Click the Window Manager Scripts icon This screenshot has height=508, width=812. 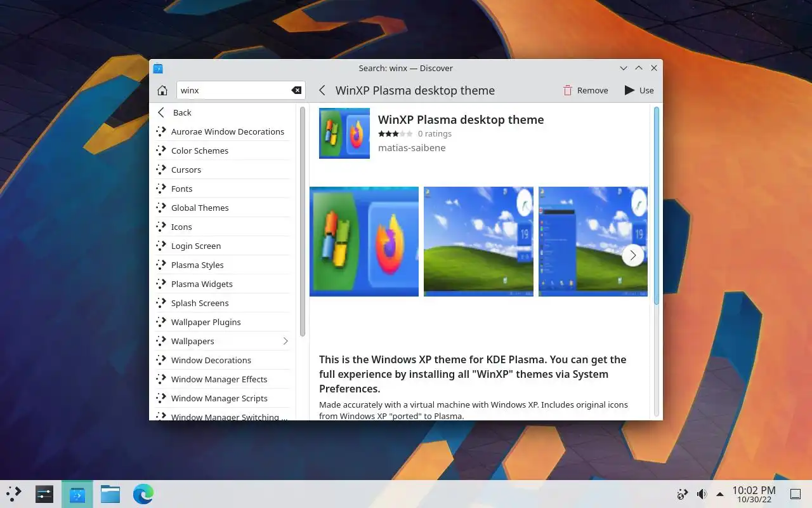click(x=161, y=398)
